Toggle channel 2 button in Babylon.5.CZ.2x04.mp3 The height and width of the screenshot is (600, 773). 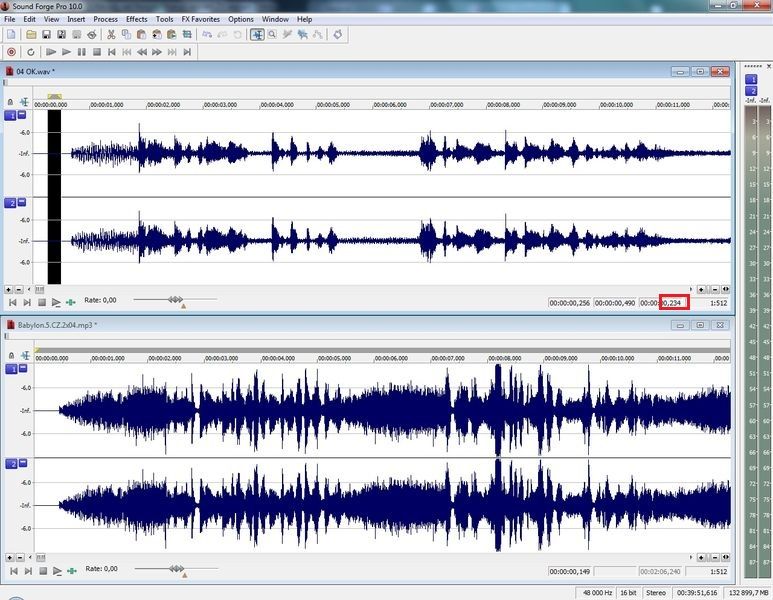[11, 463]
